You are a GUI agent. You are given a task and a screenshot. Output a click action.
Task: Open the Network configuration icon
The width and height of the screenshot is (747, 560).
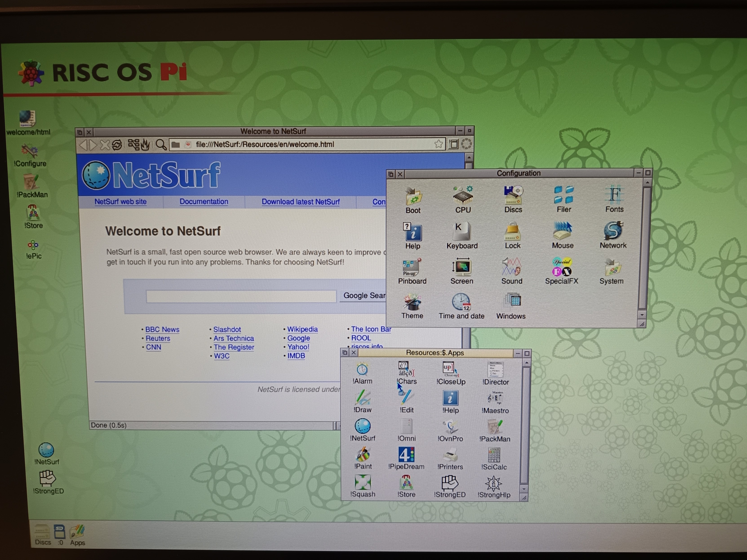click(613, 231)
